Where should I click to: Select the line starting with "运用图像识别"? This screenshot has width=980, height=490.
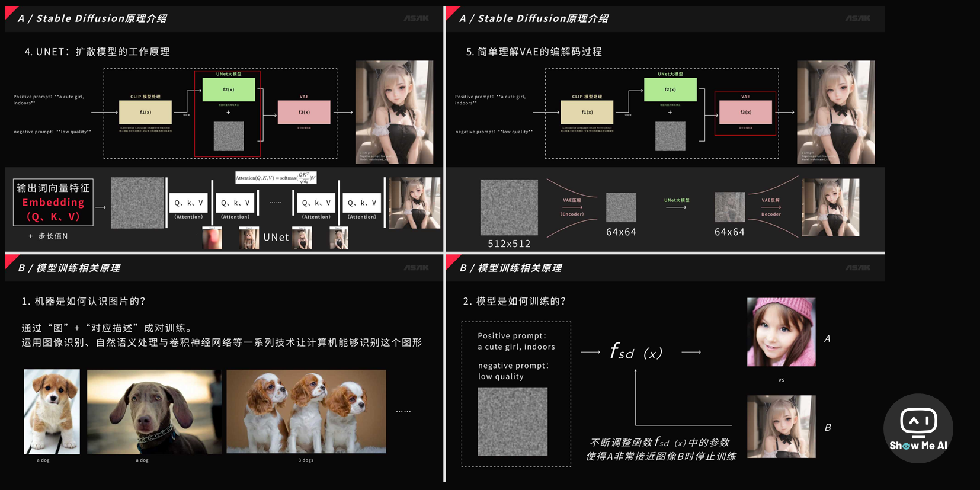click(x=222, y=342)
